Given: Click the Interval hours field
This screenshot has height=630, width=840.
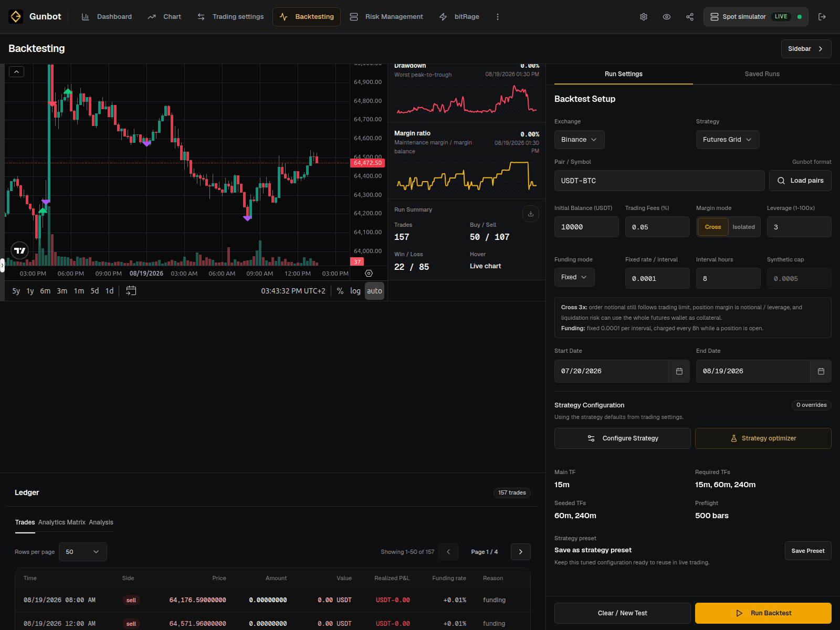Looking at the screenshot, I should 728,278.
